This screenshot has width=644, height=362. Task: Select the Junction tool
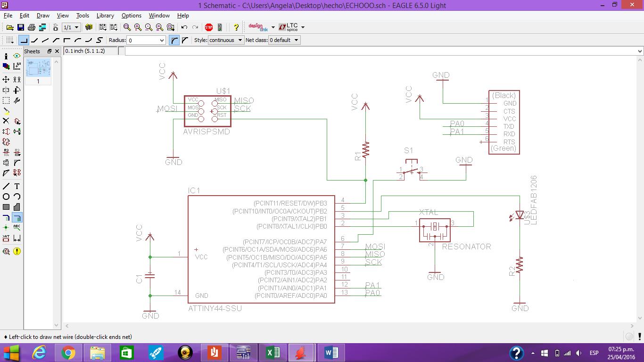pyautogui.click(x=6, y=228)
